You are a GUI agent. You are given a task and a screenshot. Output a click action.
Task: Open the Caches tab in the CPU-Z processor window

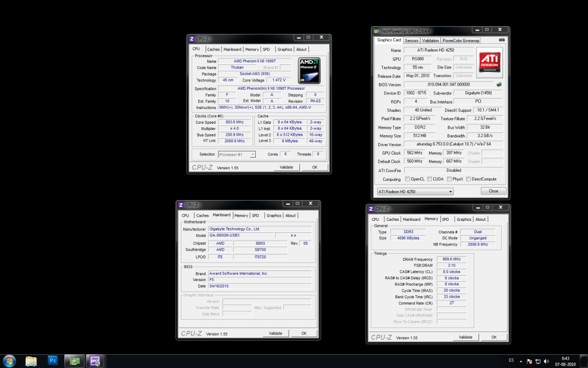coord(213,49)
